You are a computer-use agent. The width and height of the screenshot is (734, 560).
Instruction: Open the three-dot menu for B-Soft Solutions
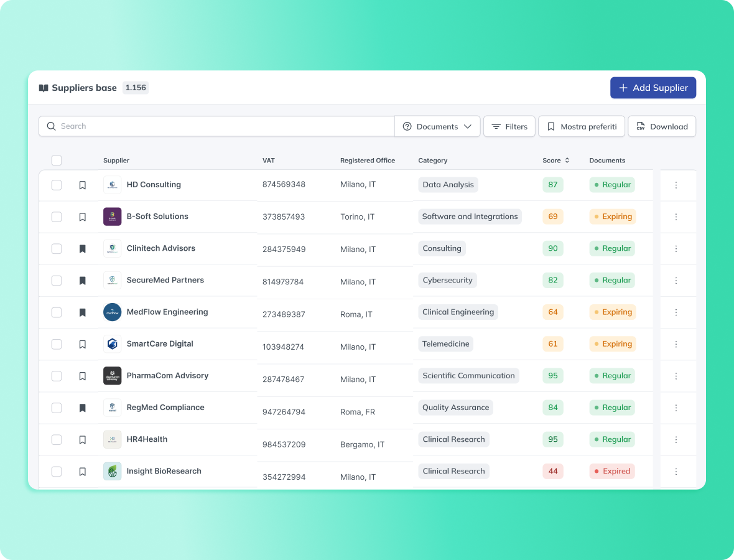click(x=676, y=217)
